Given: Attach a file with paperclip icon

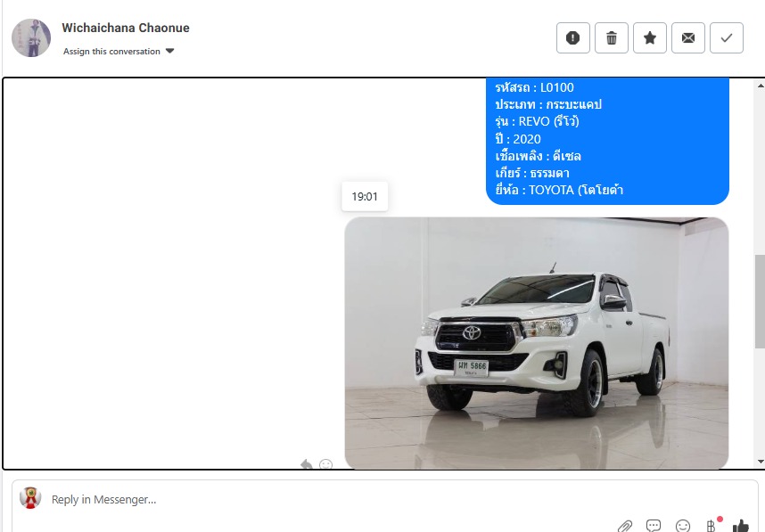Looking at the screenshot, I should [x=625, y=526].
